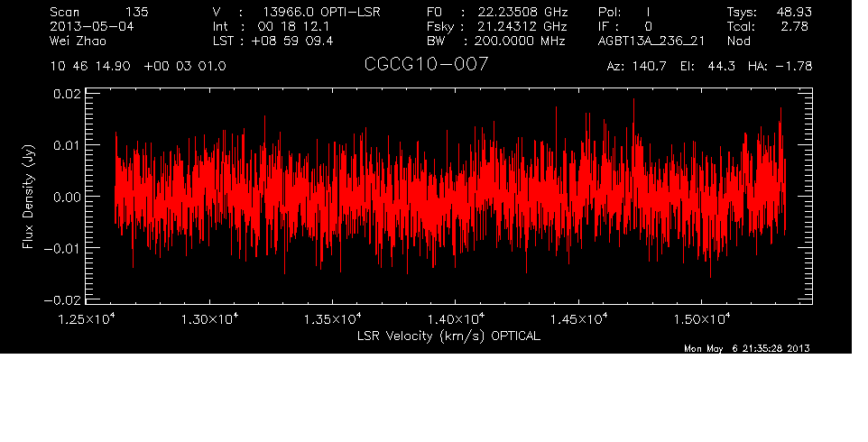Click bandwidth value 200.0000 MHz

click(520, 41)
